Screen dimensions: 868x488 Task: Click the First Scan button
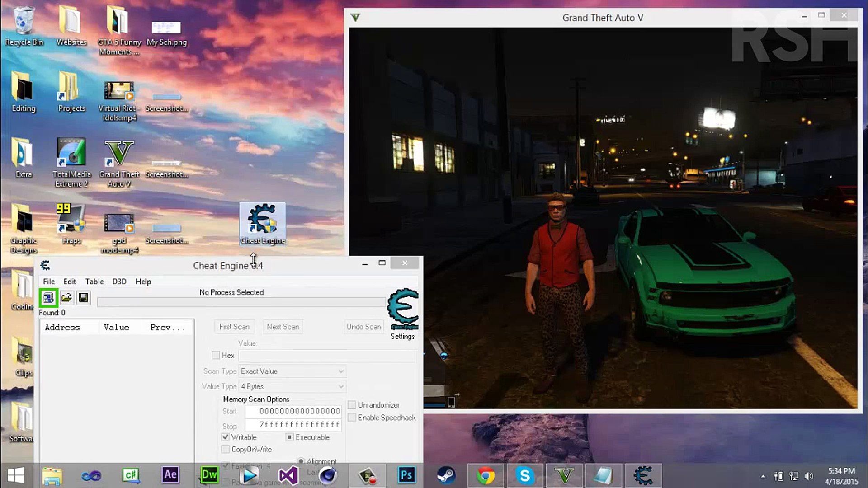point(234,326)
